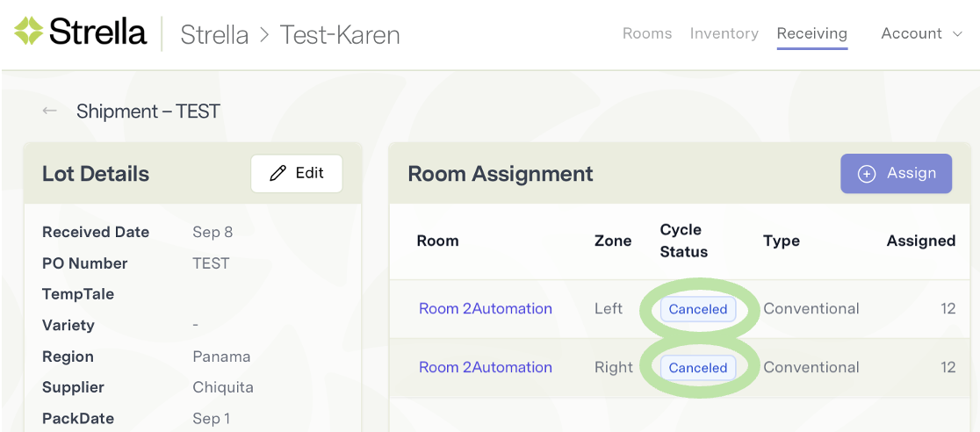Open Room 2Automation link in Left zone row
This screenshot has width=980, height=432.
pos(486,309)
